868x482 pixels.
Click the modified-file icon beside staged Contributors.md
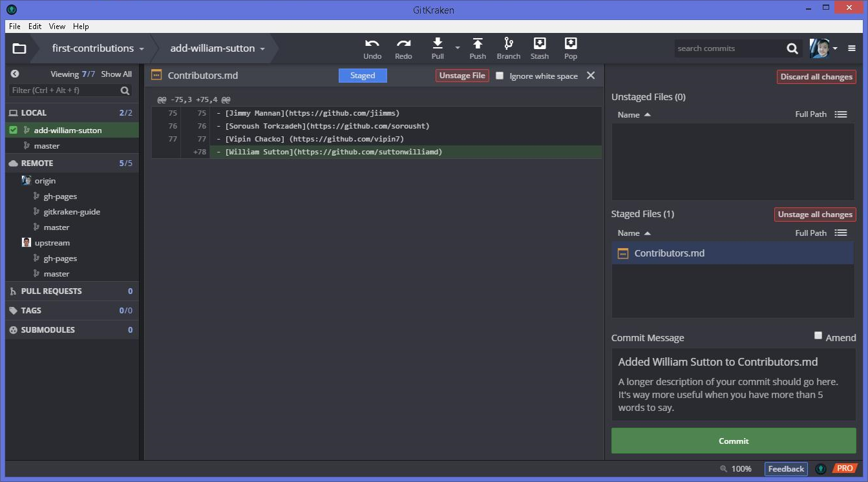[x=623, y=253]
